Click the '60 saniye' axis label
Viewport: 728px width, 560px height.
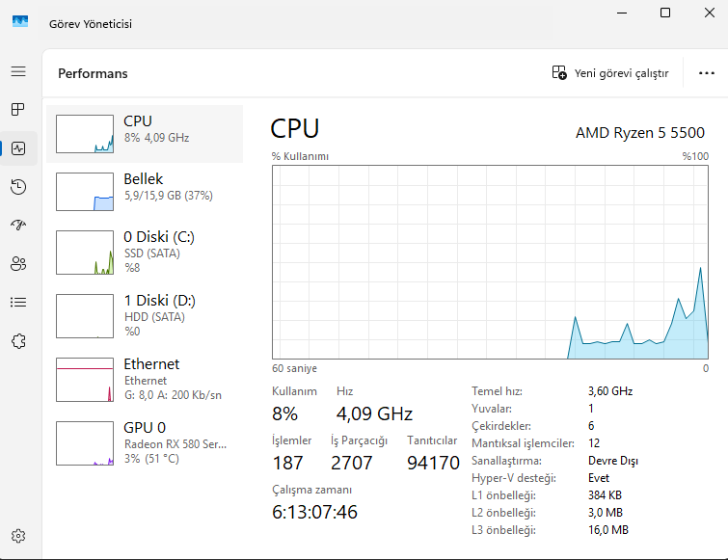[x=294, y=368]
